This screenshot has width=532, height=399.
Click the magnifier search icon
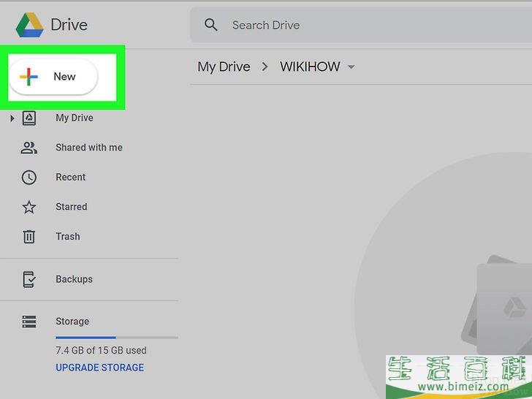210,25
